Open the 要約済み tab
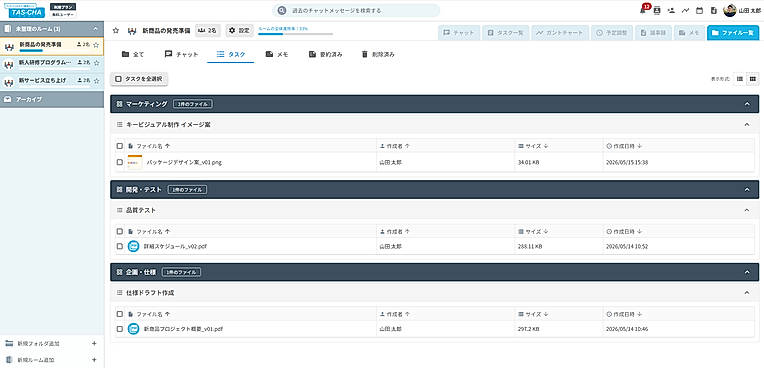 [325, 55]
